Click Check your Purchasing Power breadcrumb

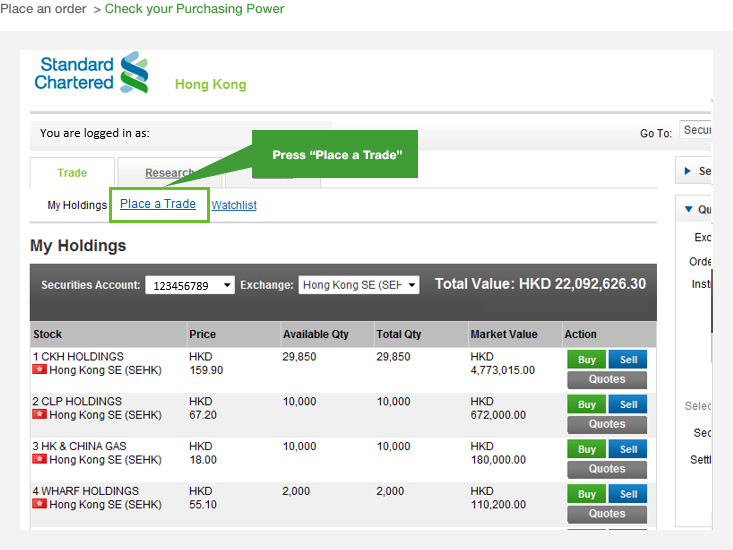click(x=194, y=9)
